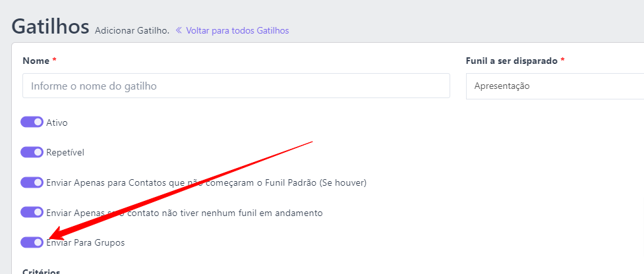Viewport: 644px width, 274px height.
Task: Click the Ativo label text
Action: tap(57, 123)
